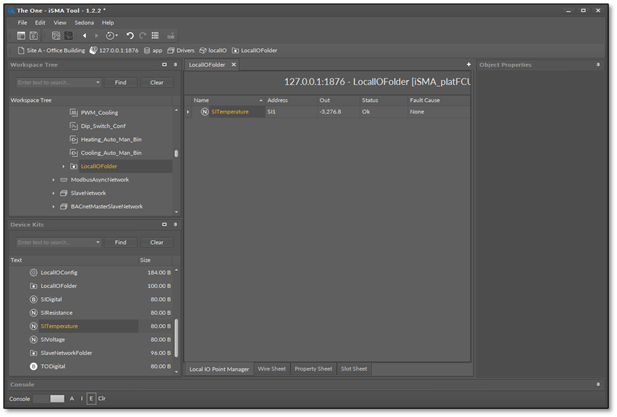This screenshot has width=617, height=417.
Task: Toggle the E filter in Console
Action: pyautogui.click(x=91, y=398)
